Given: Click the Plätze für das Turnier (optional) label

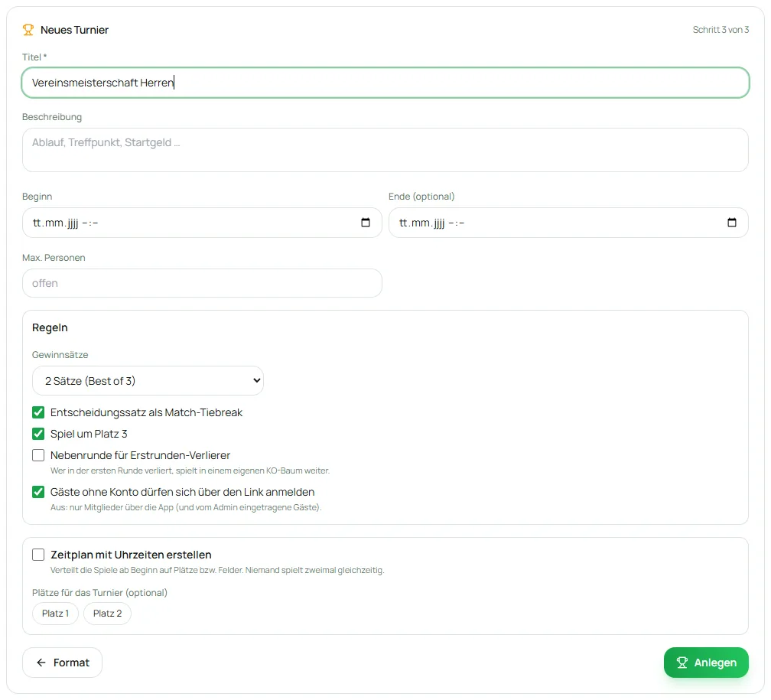Looking at the screenshot, I should (x=99, y=593).
